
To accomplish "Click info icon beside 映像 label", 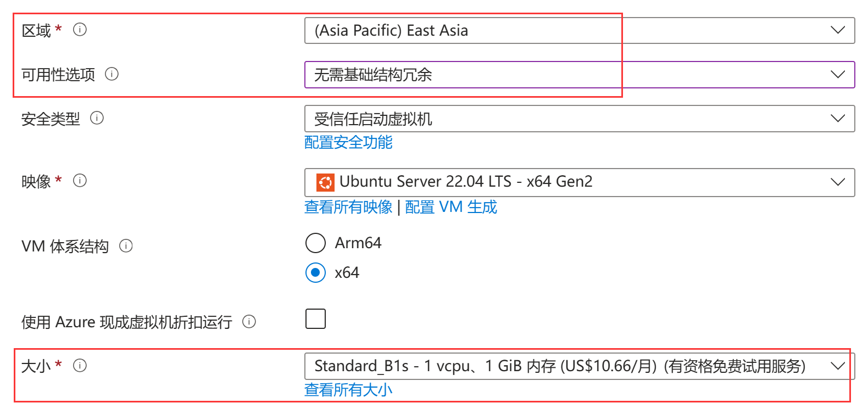I will tap(80, 181).
